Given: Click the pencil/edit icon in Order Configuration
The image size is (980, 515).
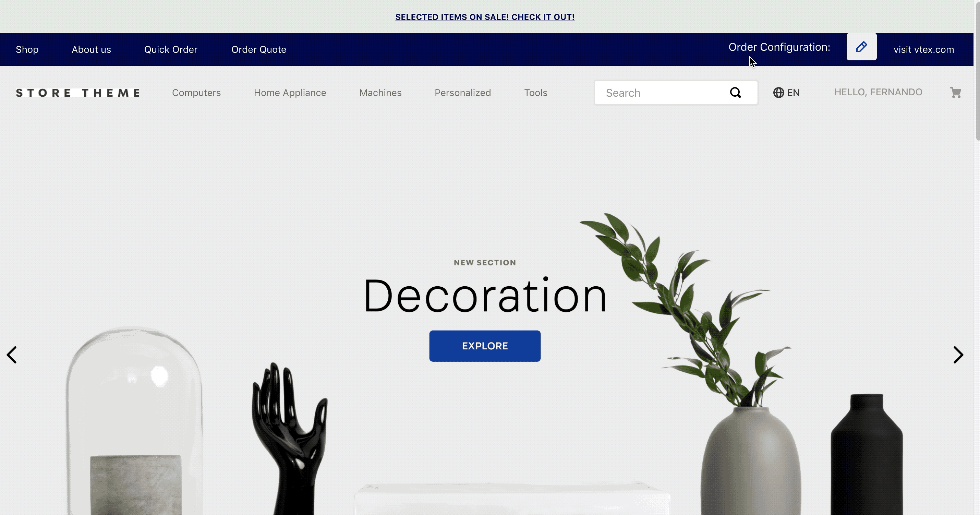Looking at the screenshot, I should [861, 47].
